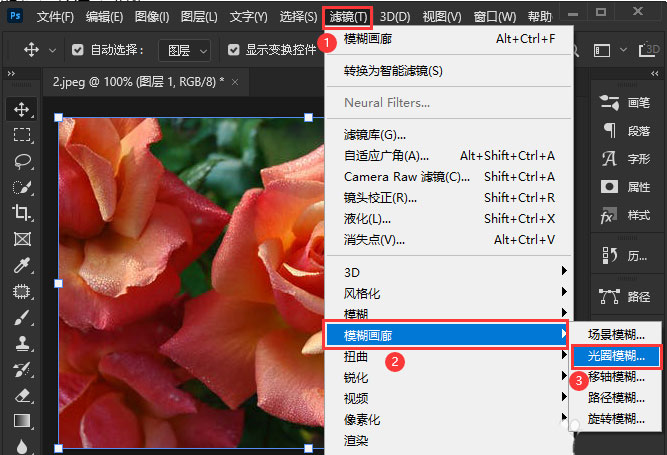Open the workspace switcher dropdown arrow
Viewport: 667px width, 455px height.
(x=623, y=50)
